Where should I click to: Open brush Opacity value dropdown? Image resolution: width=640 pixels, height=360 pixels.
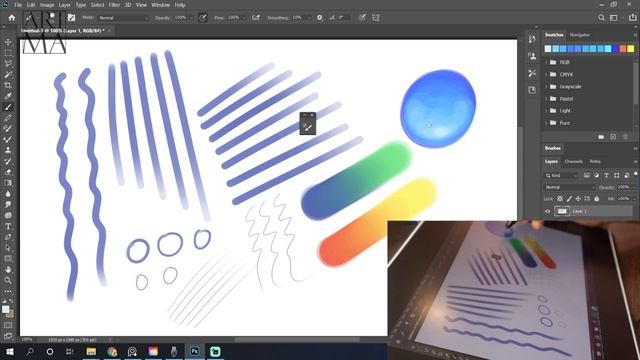[x=191, y=18]
